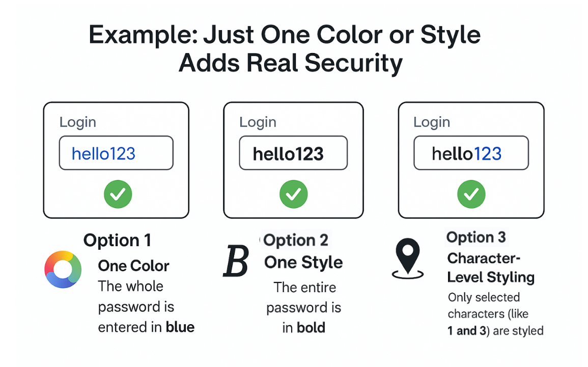Select the Option 1 heading
The height and width of the screenshot is (367, 588).
118,241
